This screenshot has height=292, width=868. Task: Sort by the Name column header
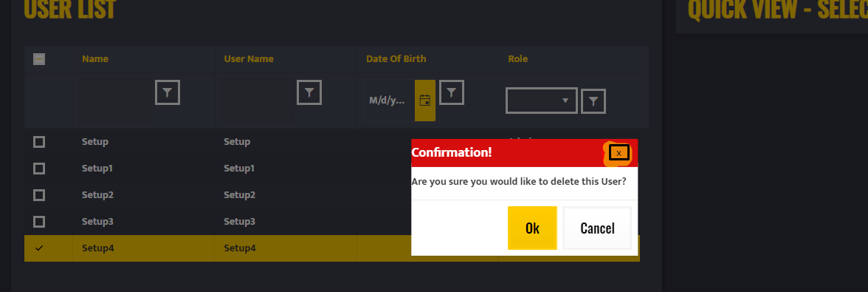[95, 58]
